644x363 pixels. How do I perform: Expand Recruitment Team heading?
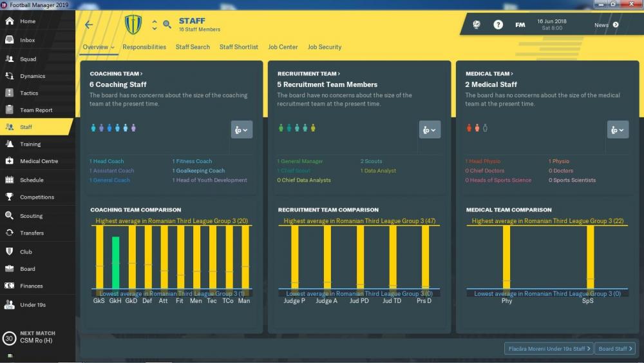click(x=309, y=74)
